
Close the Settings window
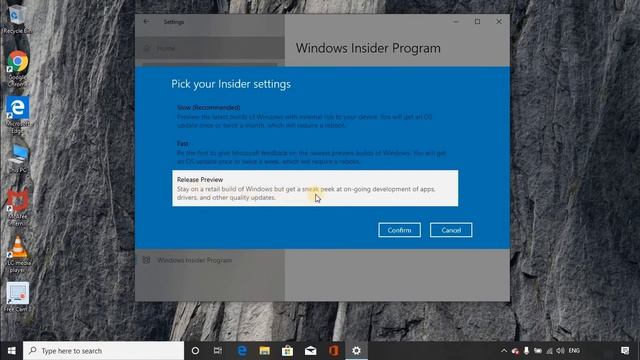(x=499, y=22)
